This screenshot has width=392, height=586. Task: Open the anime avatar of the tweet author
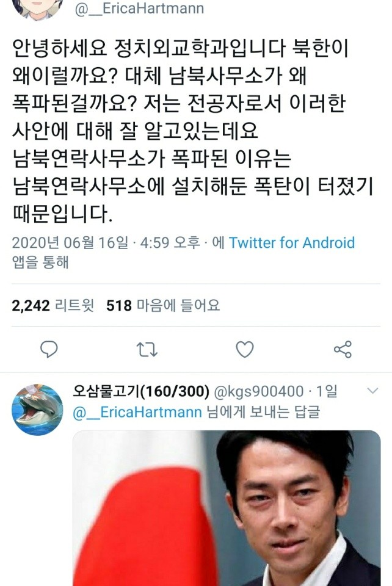pyautogui.click(x=37, y=9)
